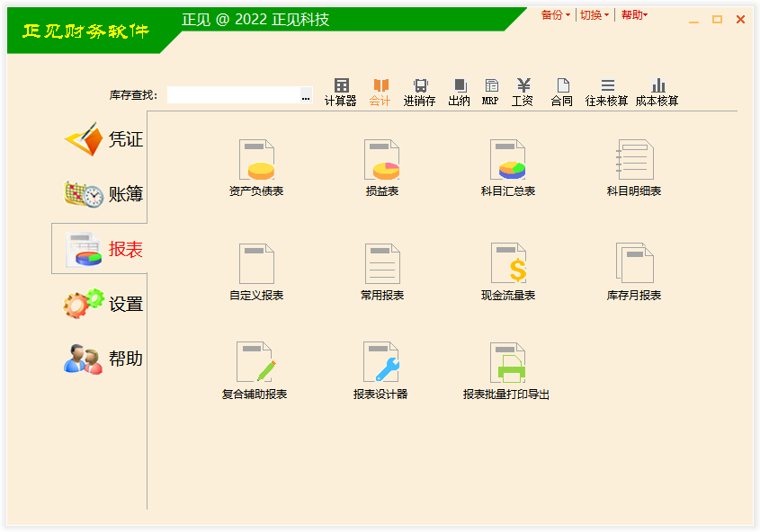Click the ellipsis button beside 库存查找
This screenshot has height=532, width=760.
pos(306,95)
